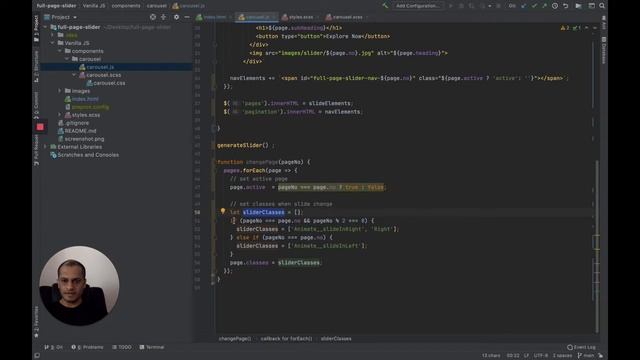Click the selected sliderClasses variable on line 50
This screenshot has height=360, width=640.
pyautogui.click(x=264, y=212)
